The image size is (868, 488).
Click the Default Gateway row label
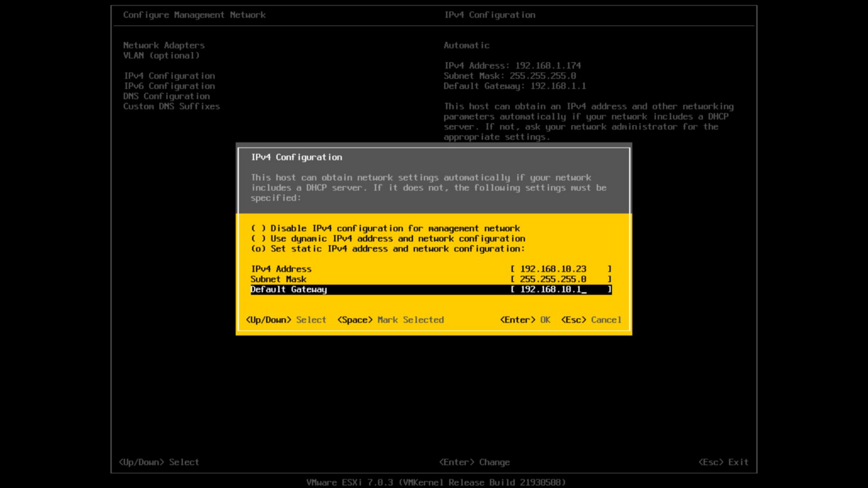[289, 289]
